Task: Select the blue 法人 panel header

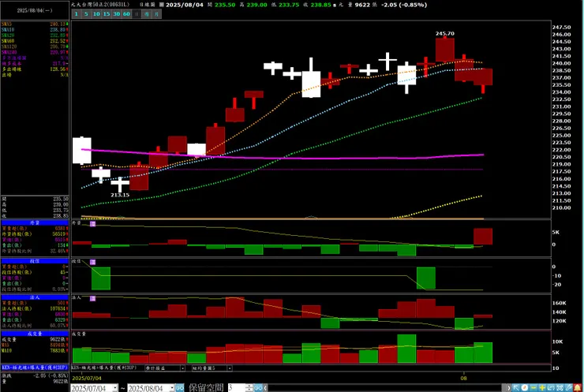Action: click(x=35, y=297)
